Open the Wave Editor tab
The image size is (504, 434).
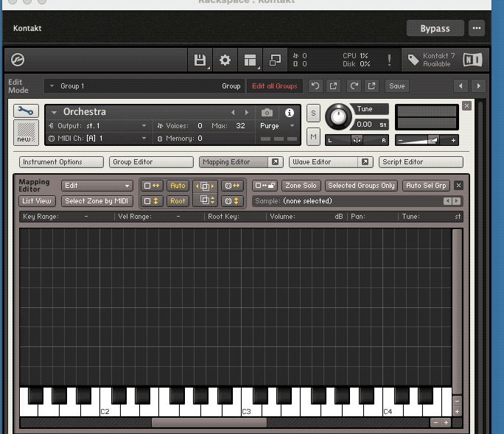[x=323, y=162]
